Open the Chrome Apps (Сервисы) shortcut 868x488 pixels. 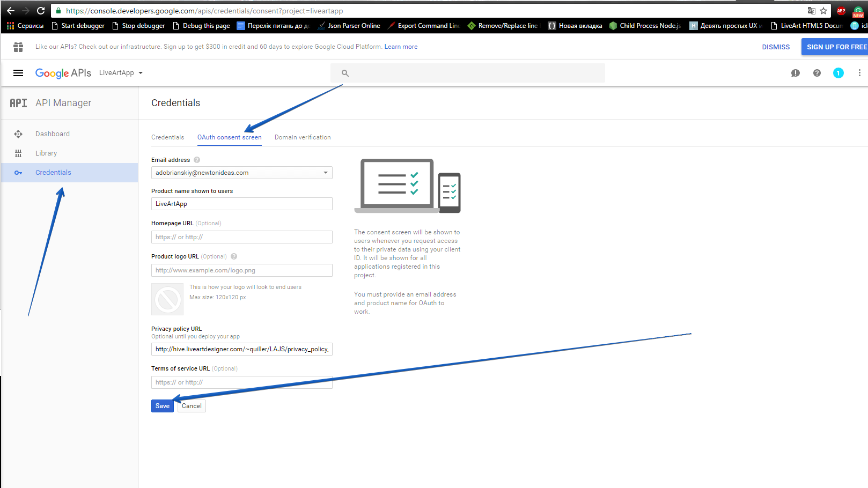pyautogui.click(x=25, y=26)
